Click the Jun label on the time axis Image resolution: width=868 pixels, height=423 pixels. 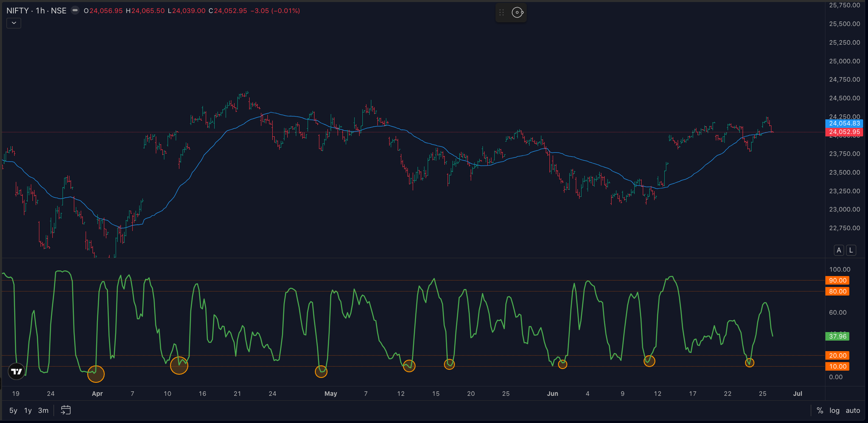coord(552,394)
